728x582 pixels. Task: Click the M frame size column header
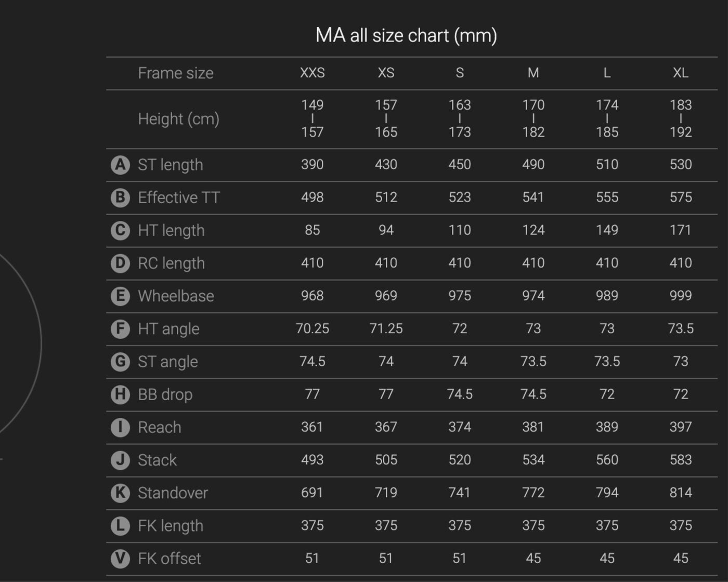click(x=534, y=73)
